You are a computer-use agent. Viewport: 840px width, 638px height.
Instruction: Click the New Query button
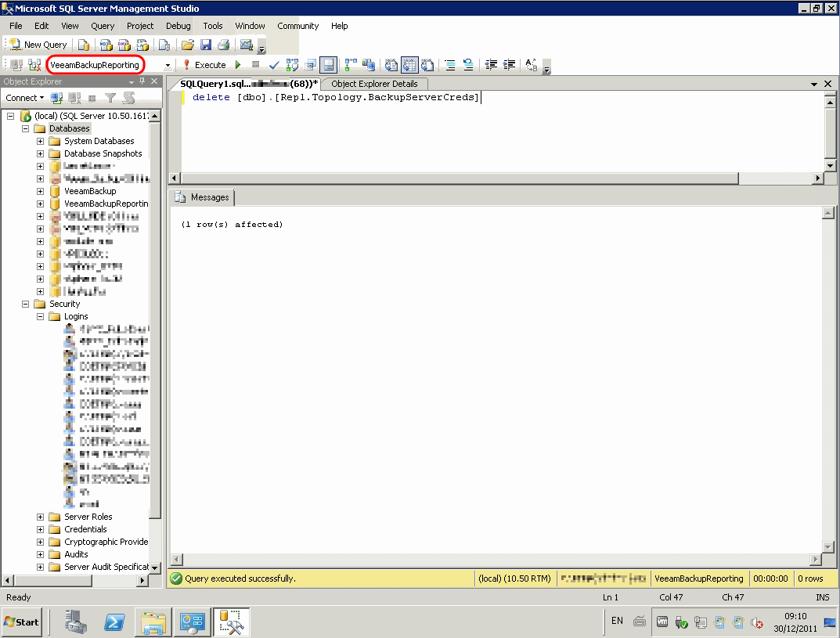(x=38, y=45)
